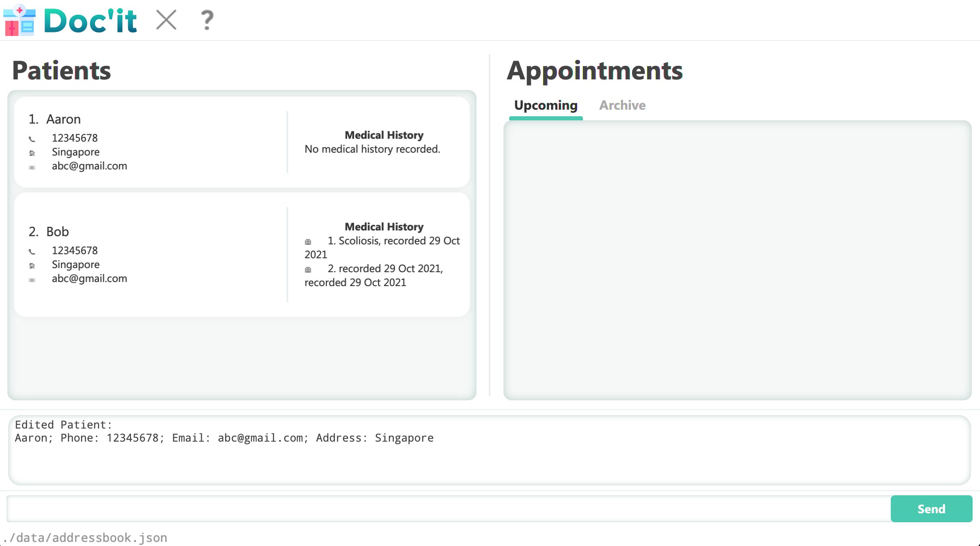Viewport: 980px width, 546px height.
Task: Switch to the Upcoming appointments tab
Action: coord(546,105)
